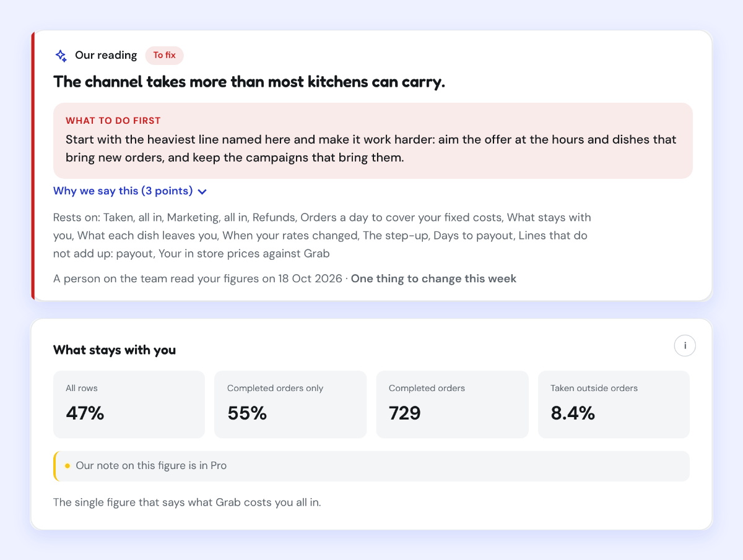Click the person on the team read date text

coord(198,278)
